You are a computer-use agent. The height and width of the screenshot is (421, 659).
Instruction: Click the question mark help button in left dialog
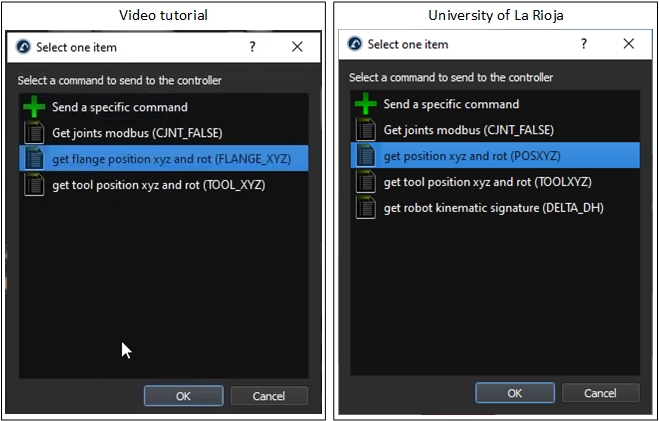(252, 47)
